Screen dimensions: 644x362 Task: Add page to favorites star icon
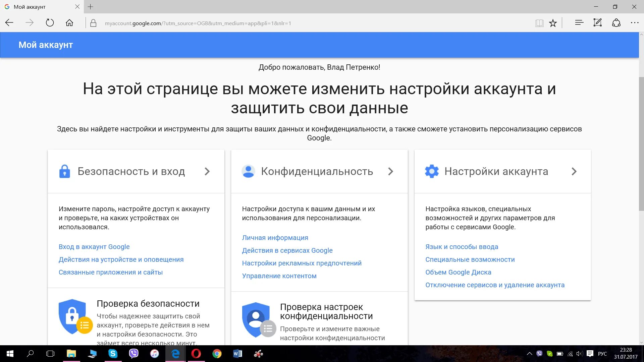tap(553, 23)
